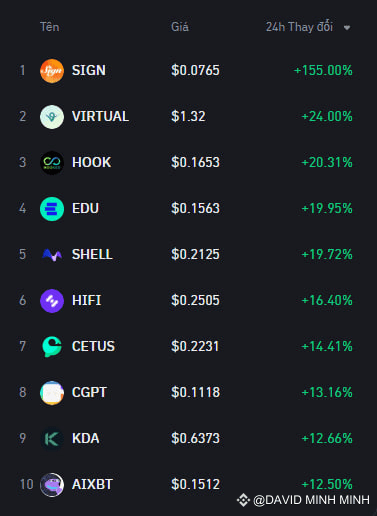
Task: Open the @DAVID MINH MINH profile tag
Action: pyautogui.click(x=311, y=500)
